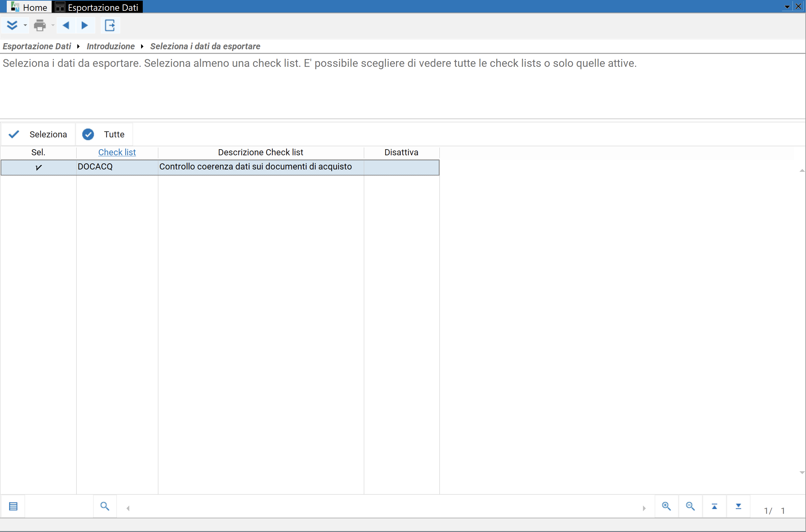Image resolution: width=806 pixels, height=532 pixels.
Task: Click the Tutte button
Action: pyautogui.click(x=104, y=134)
